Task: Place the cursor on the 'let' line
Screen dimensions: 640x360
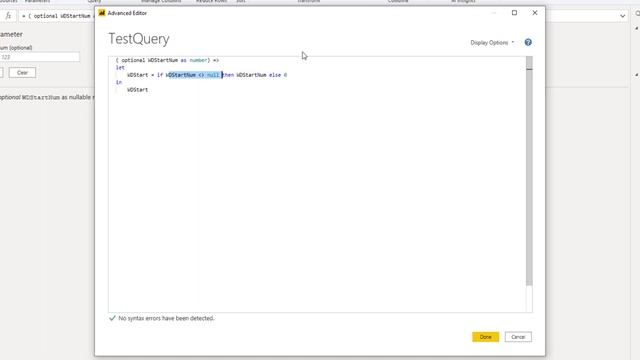Action: [x=120, y=68]
